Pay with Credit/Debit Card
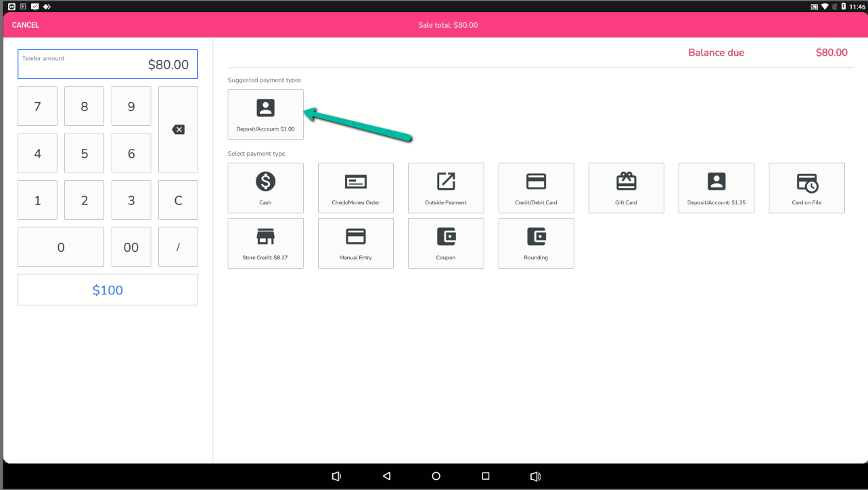This screenshot has height=490, width=868. tap(536, 188)
